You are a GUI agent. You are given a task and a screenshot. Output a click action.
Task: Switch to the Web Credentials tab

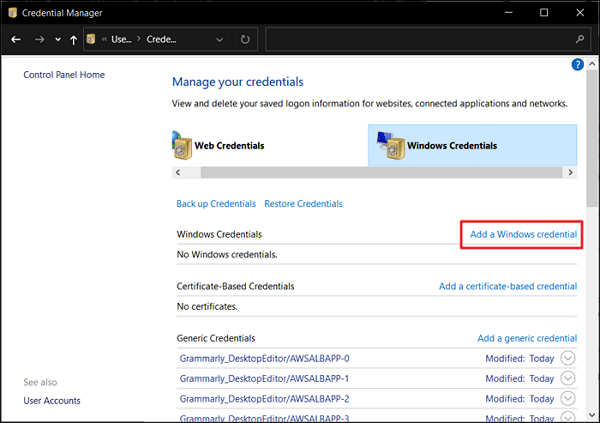coord(229,145)
